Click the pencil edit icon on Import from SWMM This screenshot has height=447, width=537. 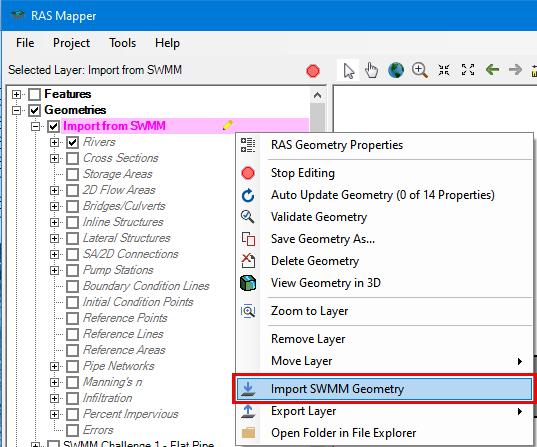(228, 125)
